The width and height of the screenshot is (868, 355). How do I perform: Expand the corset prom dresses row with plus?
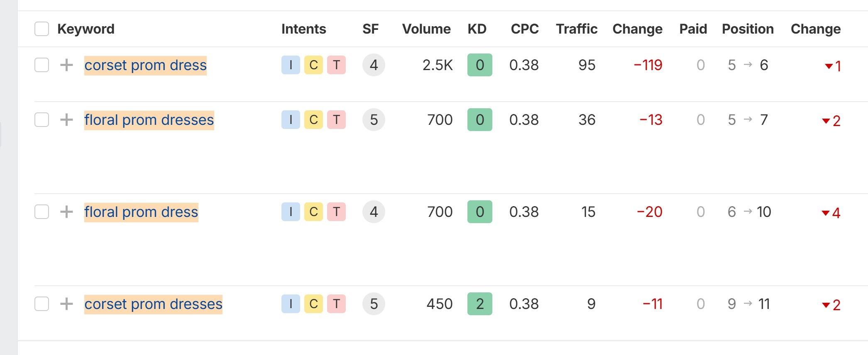[x=66, y=304]
